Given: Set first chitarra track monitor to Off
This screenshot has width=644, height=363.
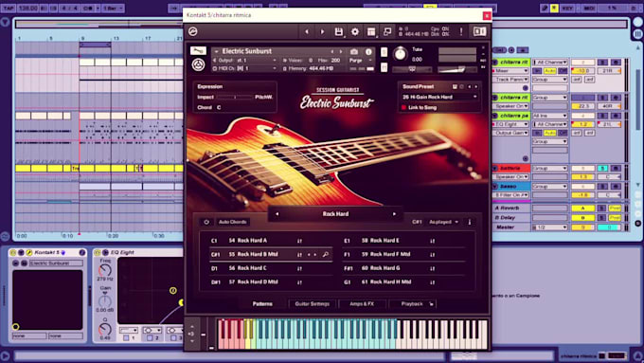Looking at the screenshot, I should 563,71.
